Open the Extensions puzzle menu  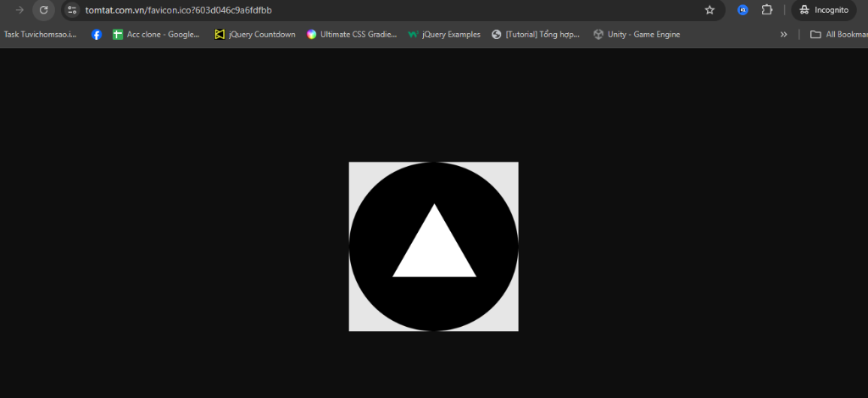tap(767, 10)
